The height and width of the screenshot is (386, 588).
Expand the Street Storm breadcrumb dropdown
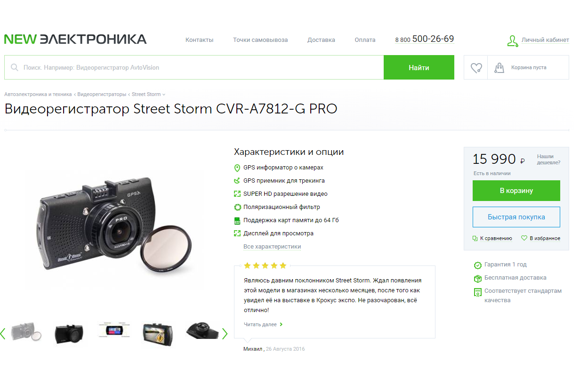coord(148,94)
